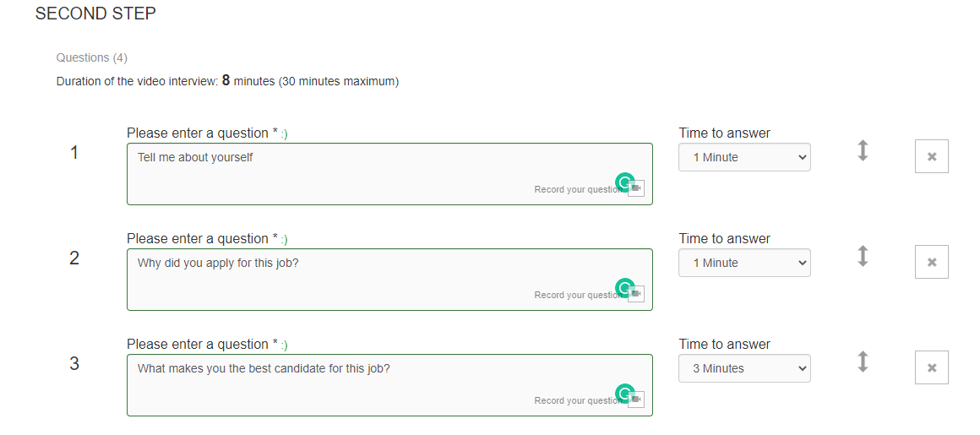The width and height of the screenshot is (980, 435).
Task: Delete question 1 with the X button
Action: 931,156
